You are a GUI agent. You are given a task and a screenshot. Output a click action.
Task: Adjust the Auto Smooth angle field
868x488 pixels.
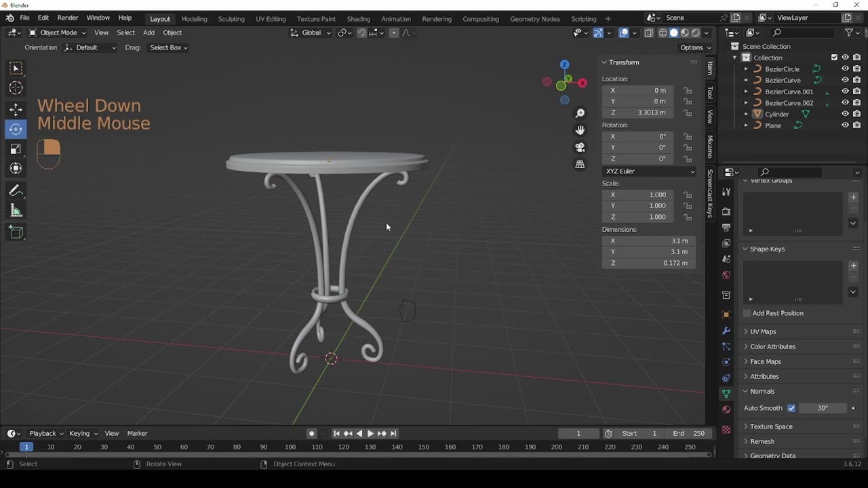(823, 408)
